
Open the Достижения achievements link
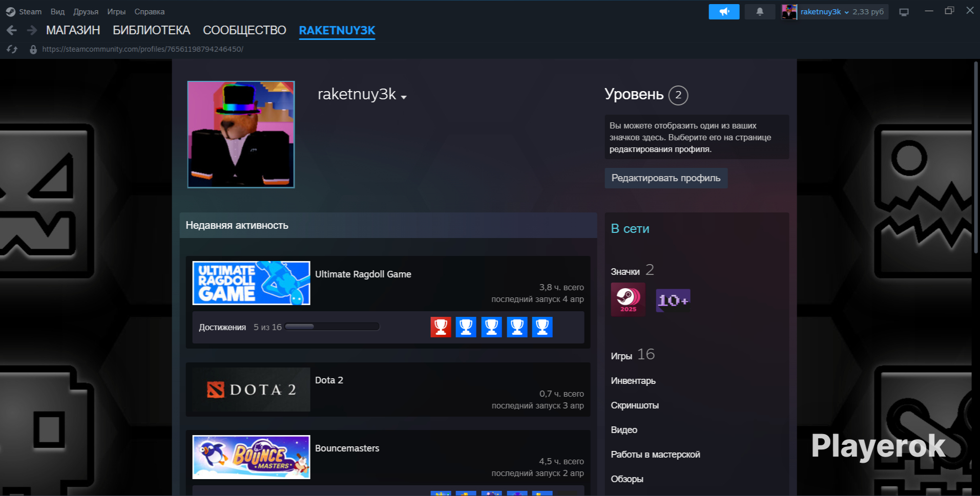pyautogui.click(x=222, y=328)
